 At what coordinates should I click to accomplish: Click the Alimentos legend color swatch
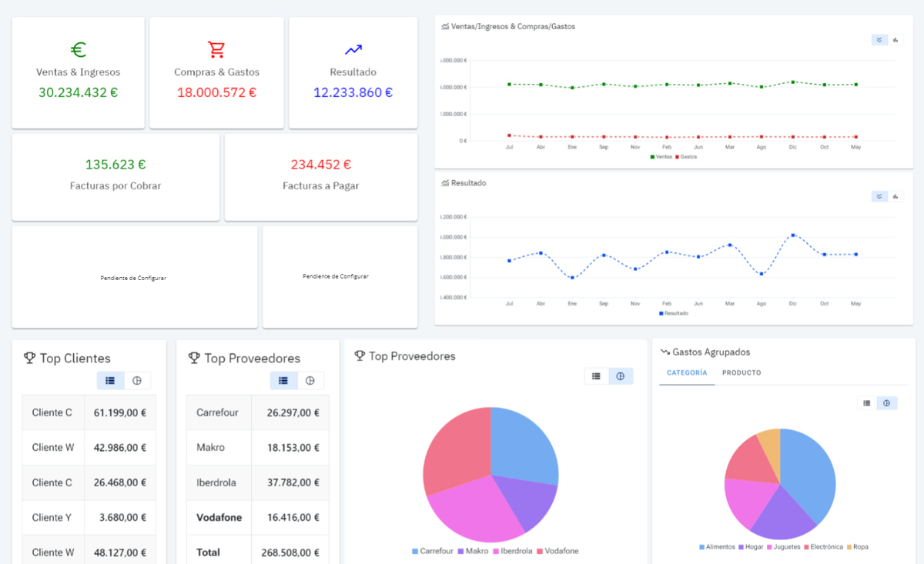click(702, 547)
